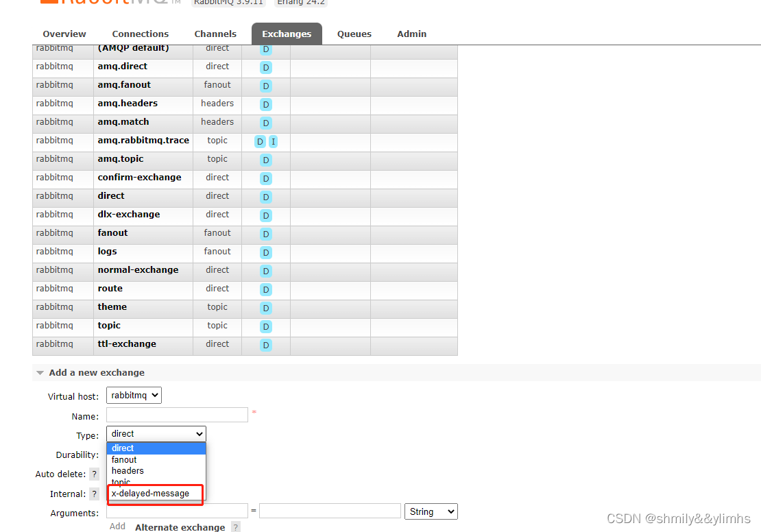Click the Alternate exchange argument shortcut
The image size is (761, 532).
[180, 527]
